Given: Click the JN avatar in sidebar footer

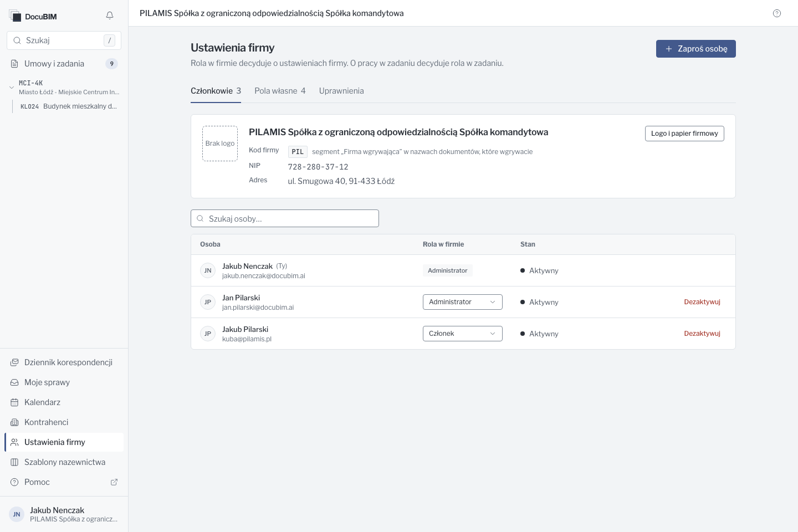Looking at the screenshot, I should click(17, 514).
